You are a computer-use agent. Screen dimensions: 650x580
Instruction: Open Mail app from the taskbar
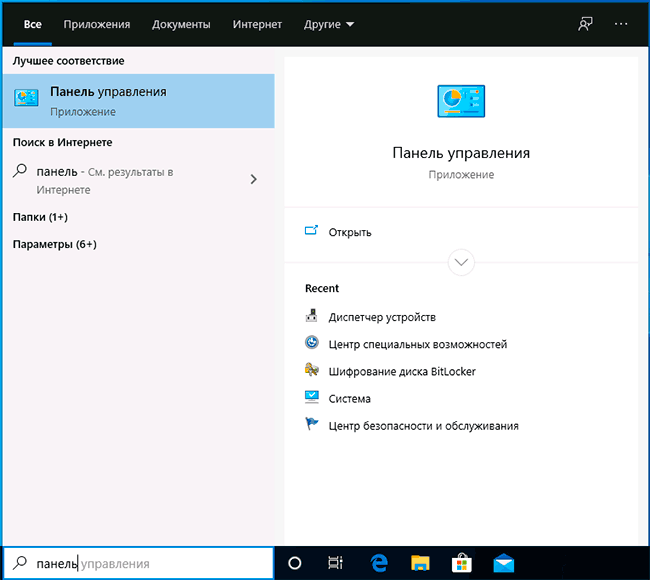(x=504, y=563)
